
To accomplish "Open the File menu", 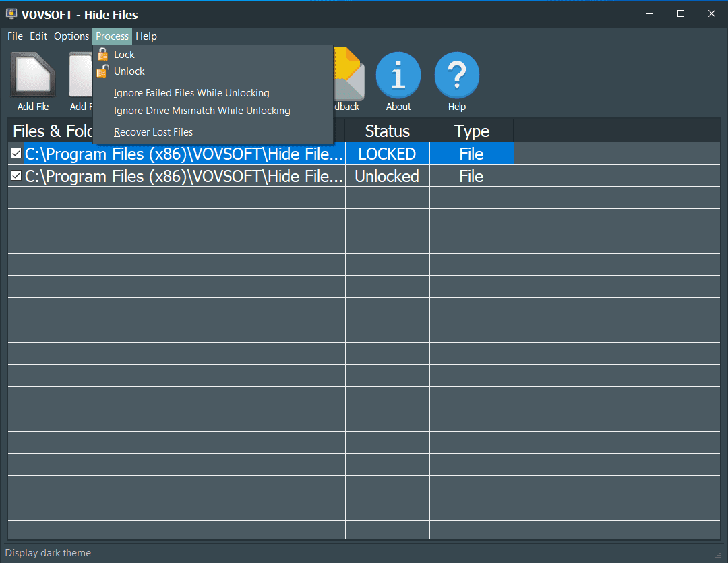I will point(15,36).
